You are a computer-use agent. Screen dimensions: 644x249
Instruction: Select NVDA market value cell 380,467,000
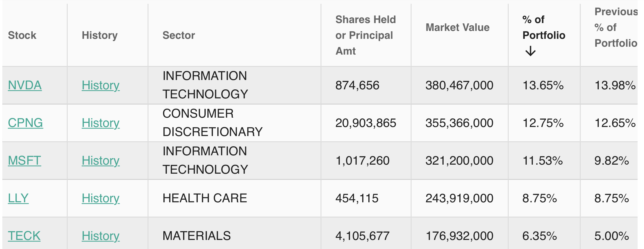tap(459, 85)
